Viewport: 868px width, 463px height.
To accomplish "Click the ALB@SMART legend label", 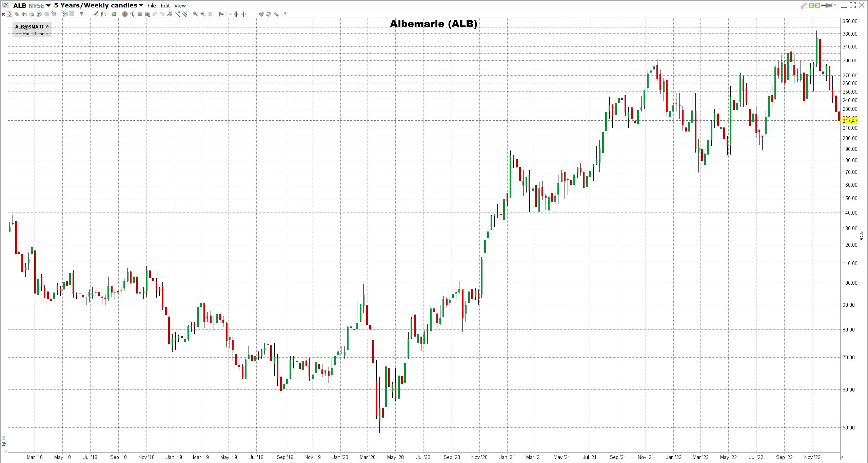I will coord(29,27).
